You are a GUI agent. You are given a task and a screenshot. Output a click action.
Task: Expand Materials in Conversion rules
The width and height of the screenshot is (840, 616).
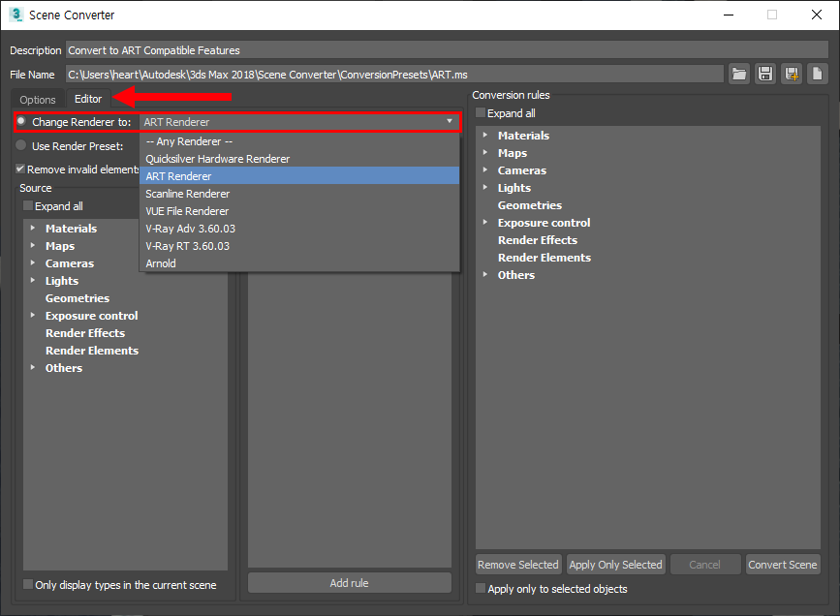[x=485, y=135]
